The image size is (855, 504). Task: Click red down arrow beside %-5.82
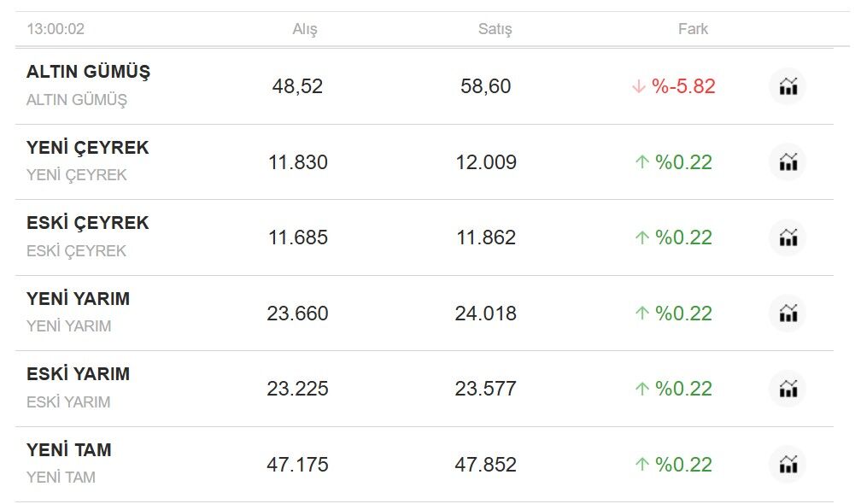(x=639, y=86)
